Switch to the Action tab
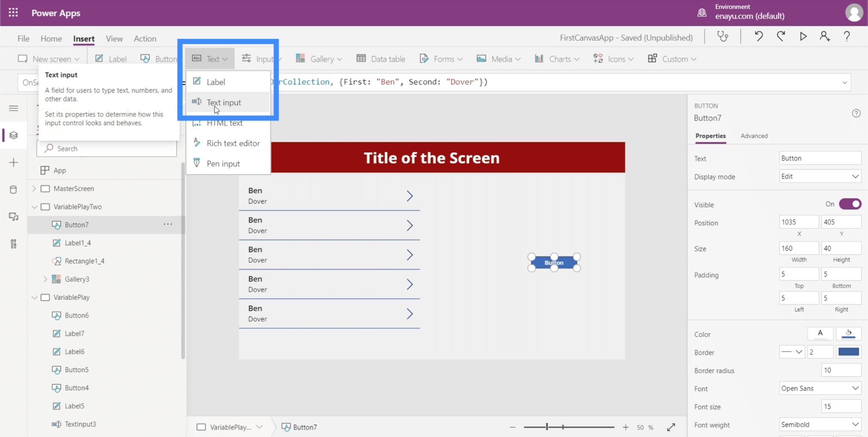Viewport: 868px width, 437px height. pyautogui.click(x=145, y=39)
